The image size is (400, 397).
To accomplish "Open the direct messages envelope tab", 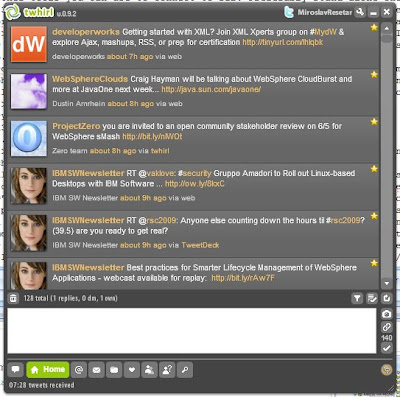I will coord(96,370).
